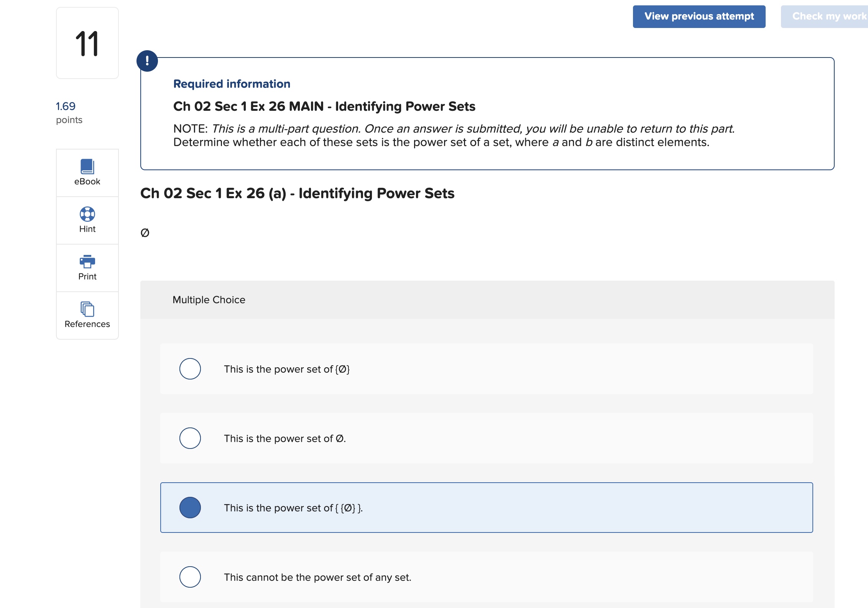This screenshot has width=868, height=608.
Task: Click the eBook book icon image
Action: click(x=87, y=165)
